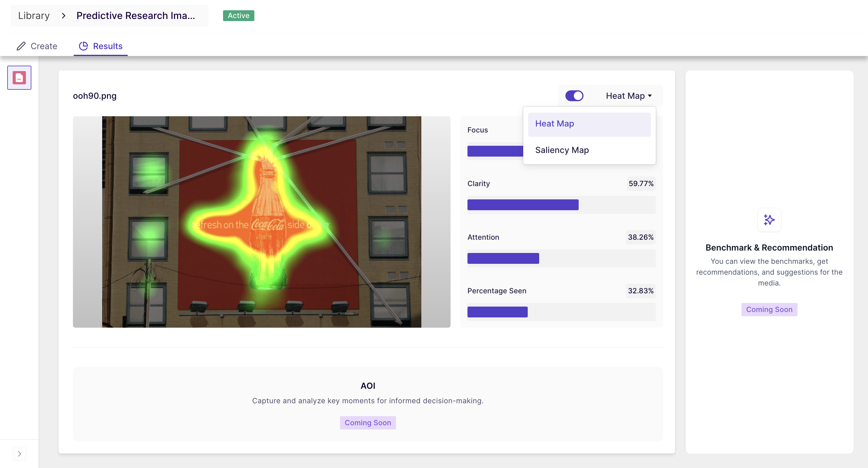Click the AOI heading
This screenshot has width=868, height=468.
[368, 386]
